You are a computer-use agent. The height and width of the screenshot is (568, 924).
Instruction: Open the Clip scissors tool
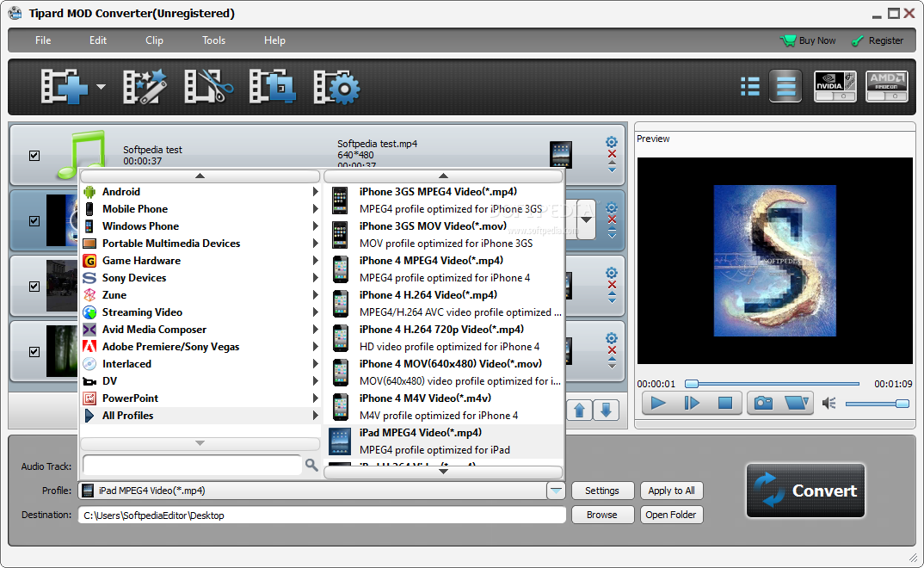point(208,87)
